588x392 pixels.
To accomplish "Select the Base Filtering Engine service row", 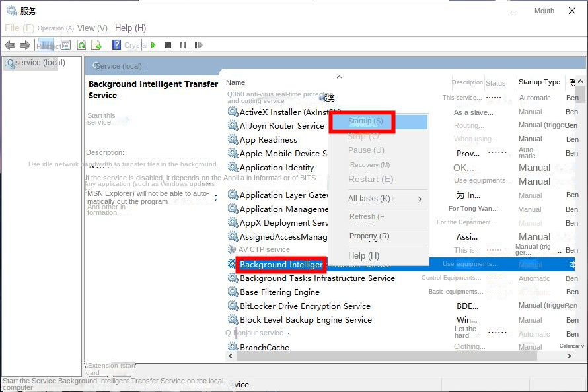I will tap(279, 292).
